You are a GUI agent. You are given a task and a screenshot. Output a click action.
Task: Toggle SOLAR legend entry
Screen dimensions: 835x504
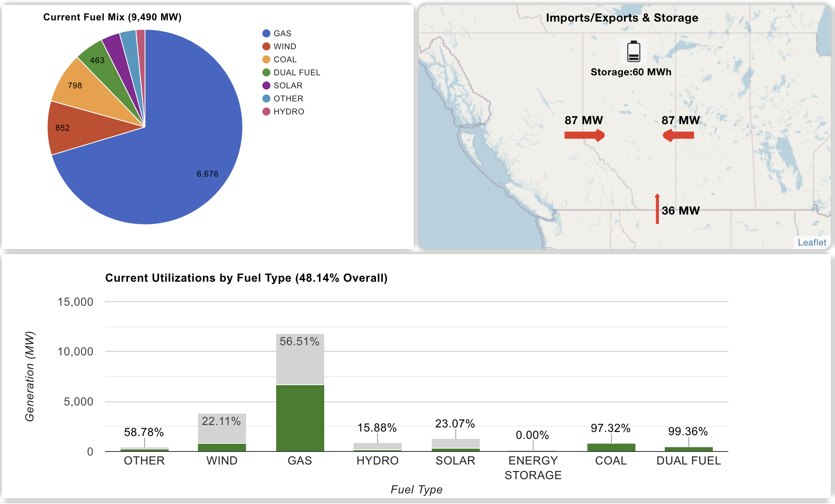pyautogui.click(x=288, y=85)
